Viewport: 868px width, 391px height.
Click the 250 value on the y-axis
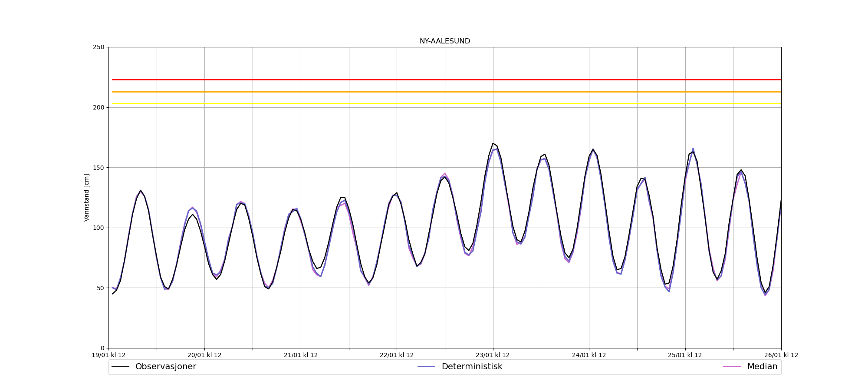tap(99, 47)
